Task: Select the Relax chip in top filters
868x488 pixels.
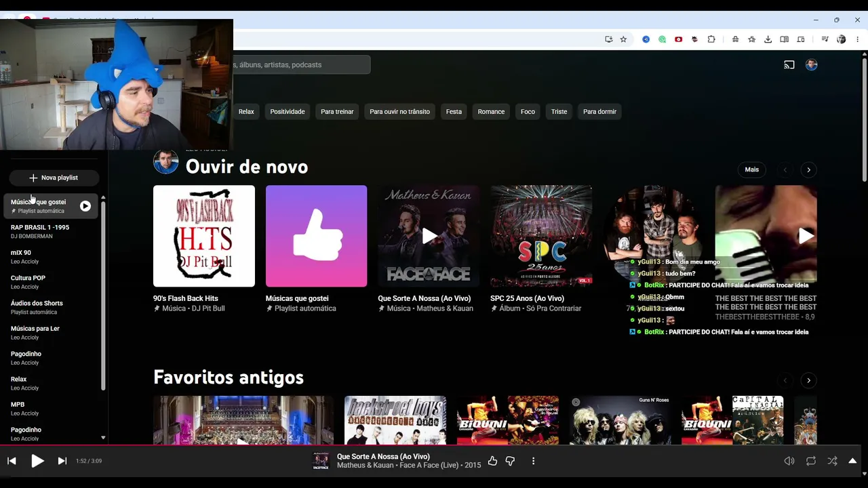Action: click(246, 112)
